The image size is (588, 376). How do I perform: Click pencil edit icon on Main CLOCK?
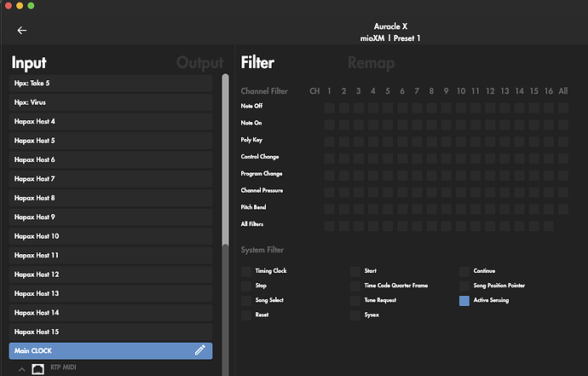pos(199,350)
